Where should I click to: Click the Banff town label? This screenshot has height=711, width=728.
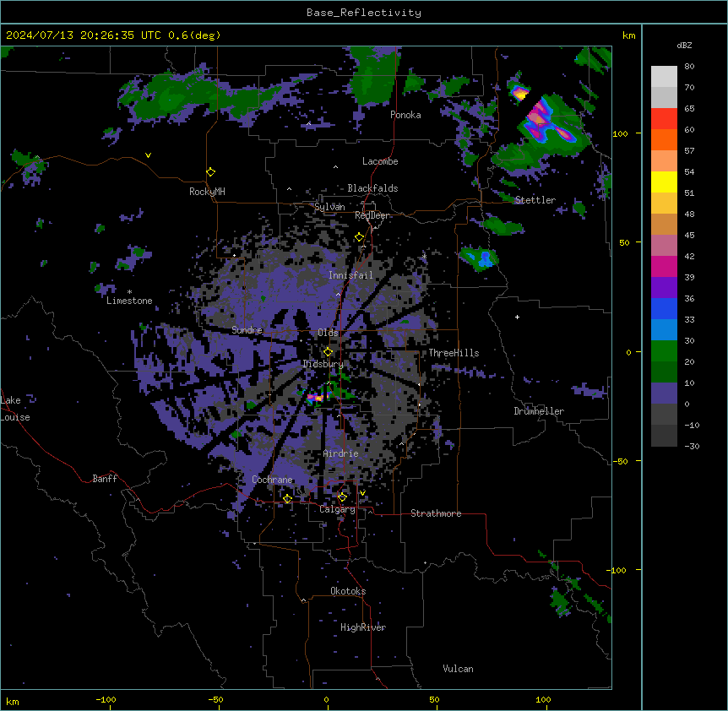pos(105,479)
